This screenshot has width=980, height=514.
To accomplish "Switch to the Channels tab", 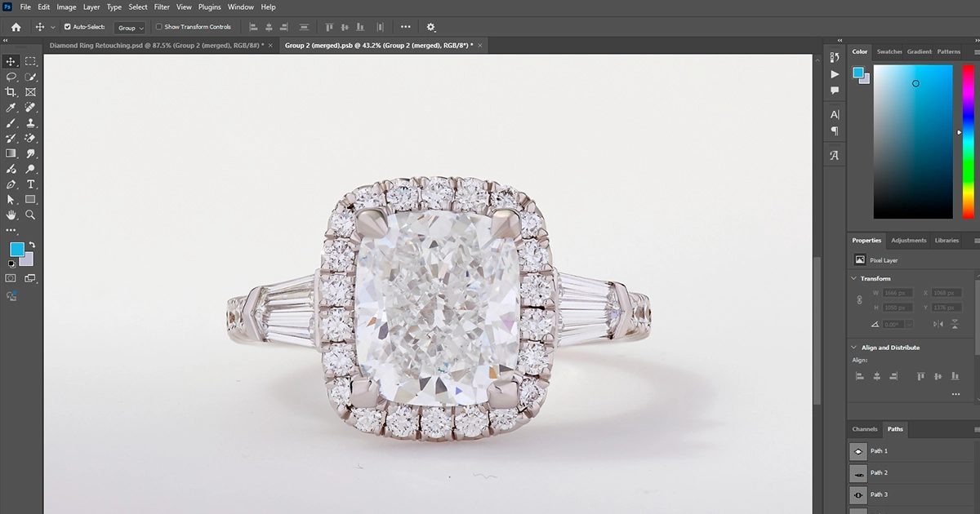I will (864, 428).
